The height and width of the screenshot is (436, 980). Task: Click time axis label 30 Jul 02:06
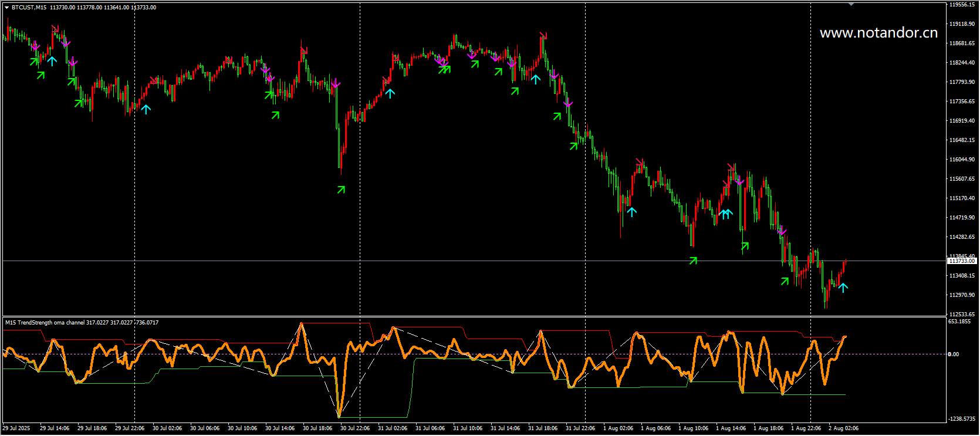(167, 428)
